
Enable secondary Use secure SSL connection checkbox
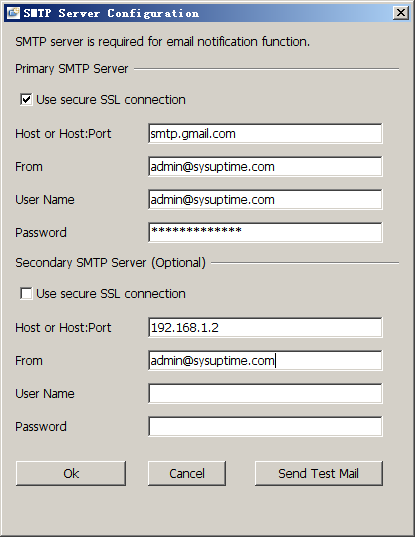tap(26, 294)
